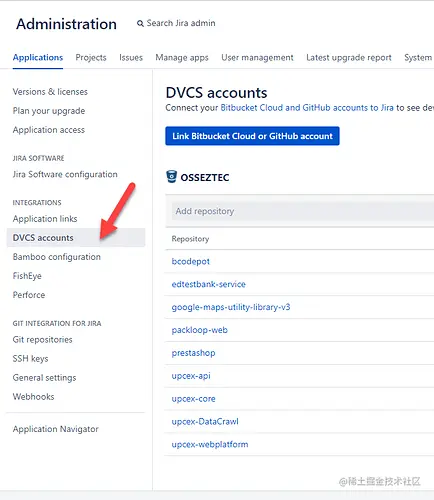
Task: Open Application Navigator
Action: pyautogui.click(x=56, y=429)
